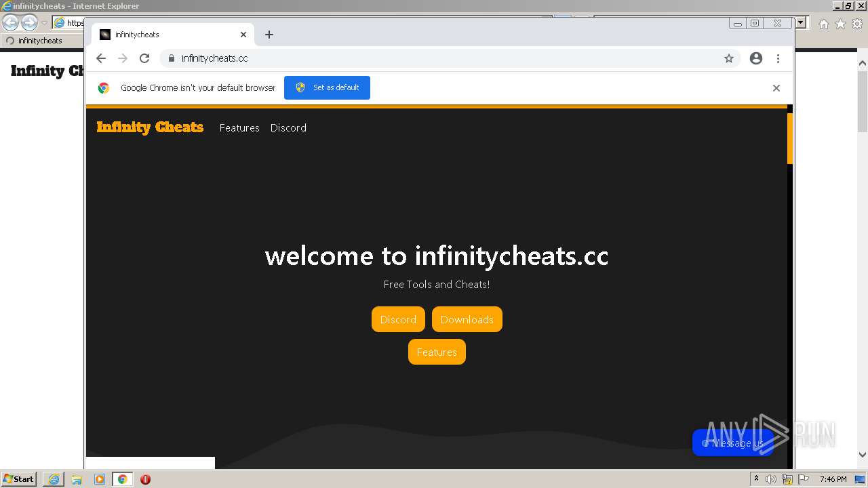Click IE's scroll down arrow
The height and width of the screenshot is (488, 868).
tap(863, 455)
